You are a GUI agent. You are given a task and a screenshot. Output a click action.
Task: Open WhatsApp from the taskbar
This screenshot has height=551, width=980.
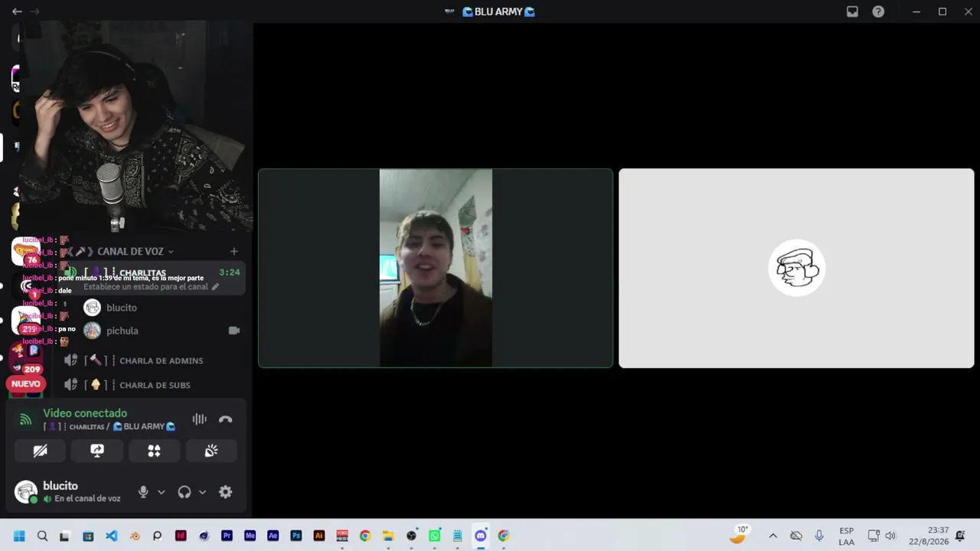tap(434, 536)
